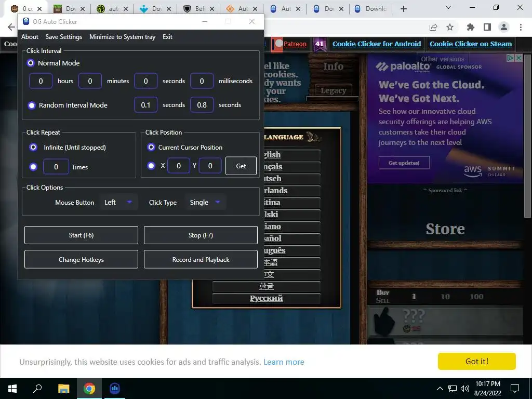
Task: Focus the hours input field
Action: click(x=41, y=81)
